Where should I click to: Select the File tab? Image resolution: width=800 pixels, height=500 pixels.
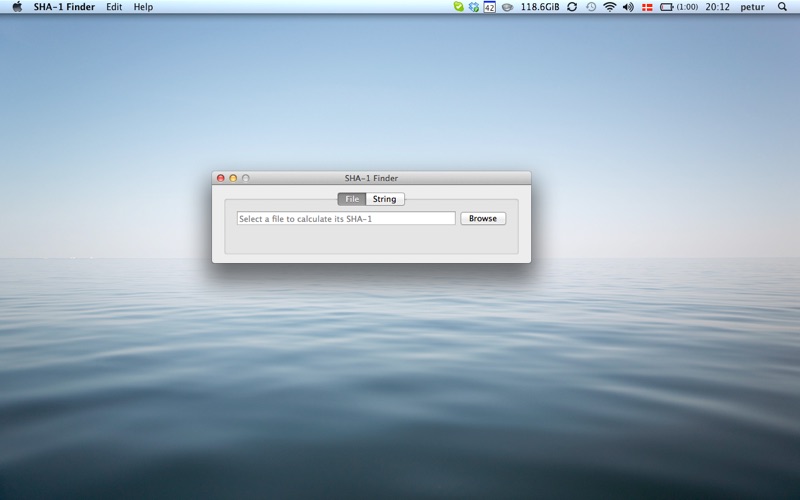point(352,199)
